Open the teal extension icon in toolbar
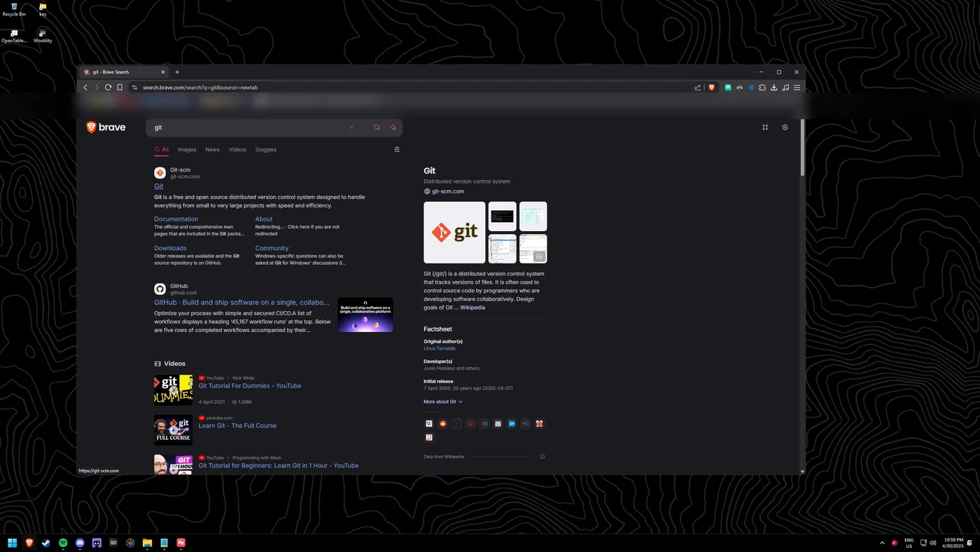980x552 pixels. (728, 88)
